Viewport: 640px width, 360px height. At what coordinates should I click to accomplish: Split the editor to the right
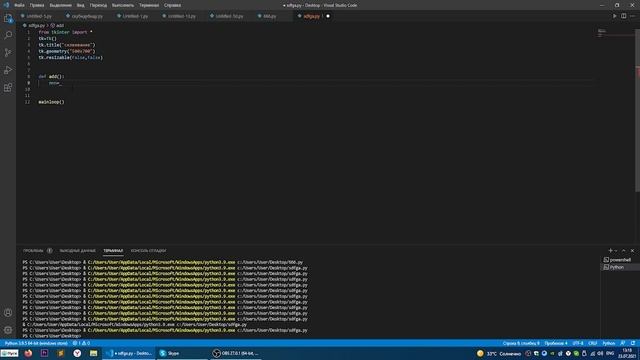pyautogui.click(x=624, y=16)
